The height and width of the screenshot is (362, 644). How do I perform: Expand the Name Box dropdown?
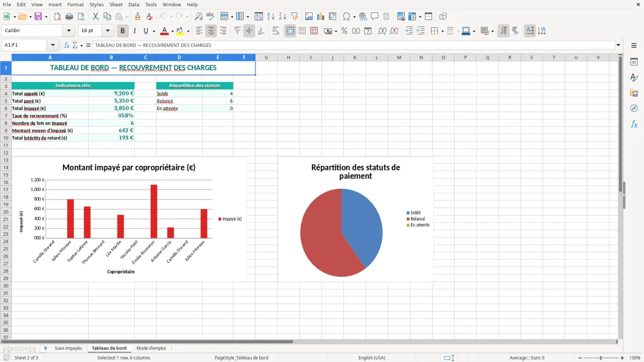[53, 46]
